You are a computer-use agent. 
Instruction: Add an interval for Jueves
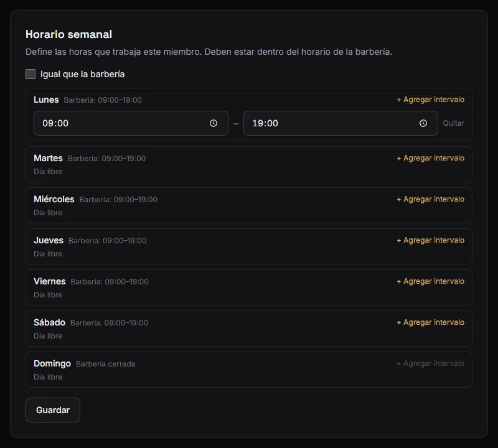click(x=430, y=240)
